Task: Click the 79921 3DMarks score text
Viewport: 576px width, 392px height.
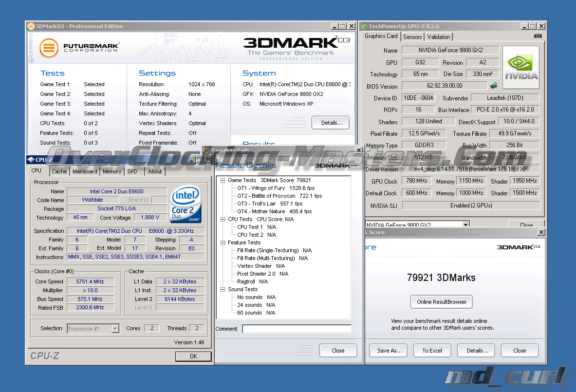Action: click(441, 278)
